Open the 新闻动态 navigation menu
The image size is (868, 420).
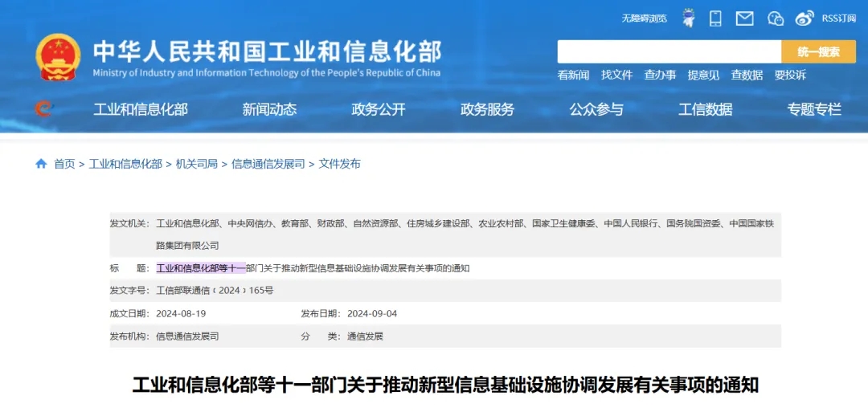coord(269,109)
